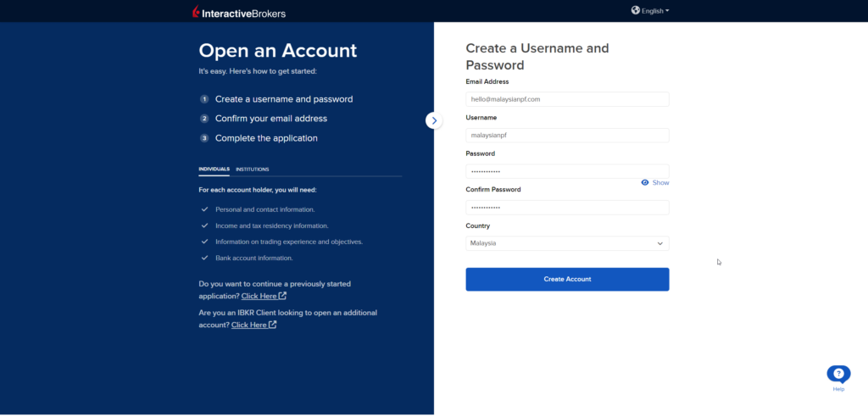The width and height of the screenshot is (868, 417).
Task: Click the Open an Account heading
Action: [278, 50]
